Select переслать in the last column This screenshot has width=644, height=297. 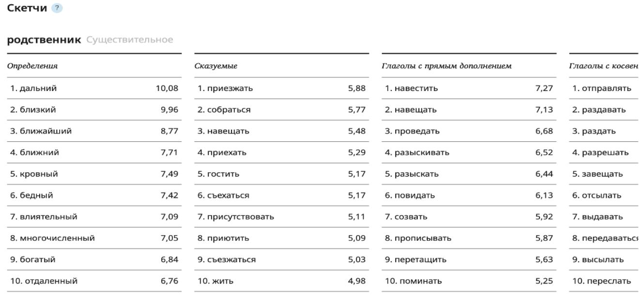coord(609,281)
